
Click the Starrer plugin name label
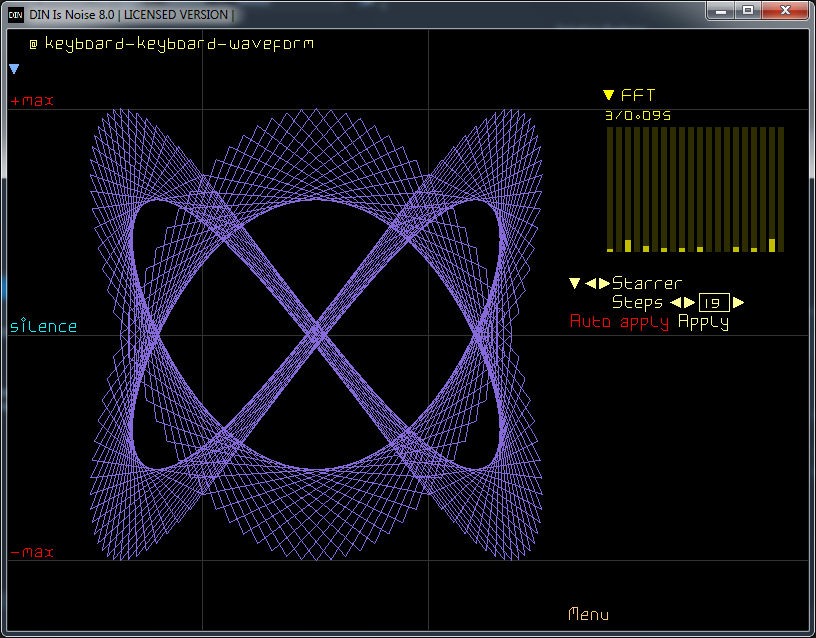click(647, 284)
